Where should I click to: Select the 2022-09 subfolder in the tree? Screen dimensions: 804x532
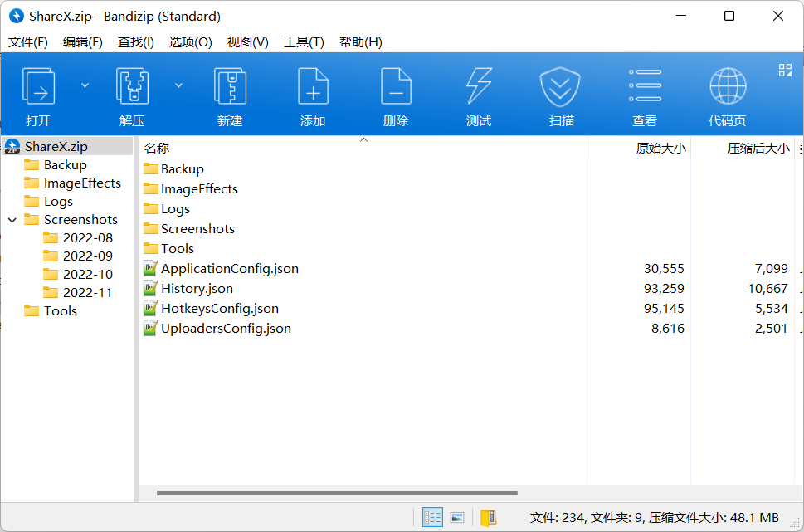click(88, 256)
